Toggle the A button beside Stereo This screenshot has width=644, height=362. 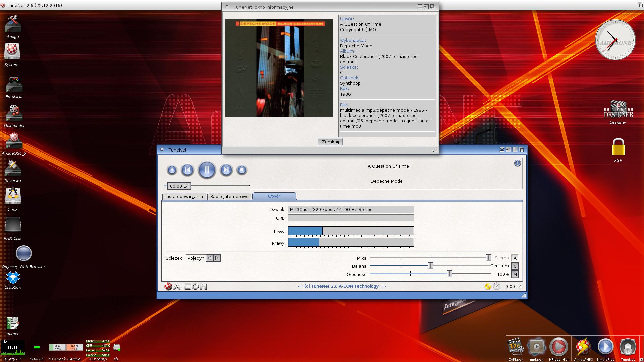pyautogui.click(x=515, y=258)
